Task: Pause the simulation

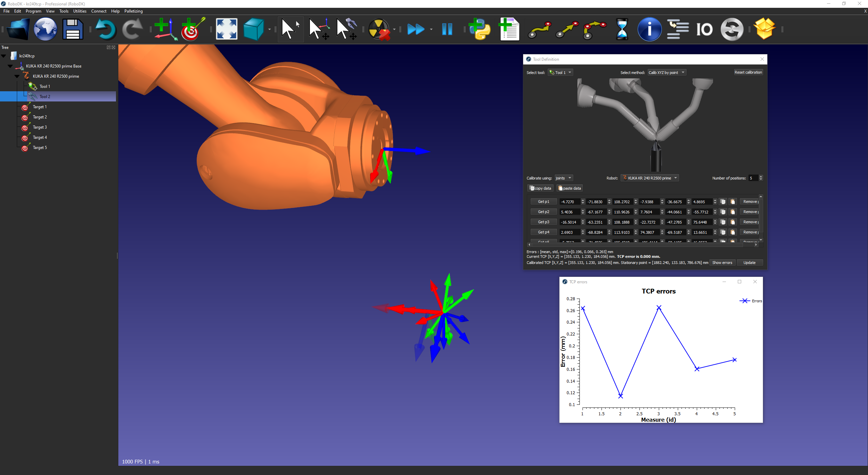Action: (x=447, y=30)
